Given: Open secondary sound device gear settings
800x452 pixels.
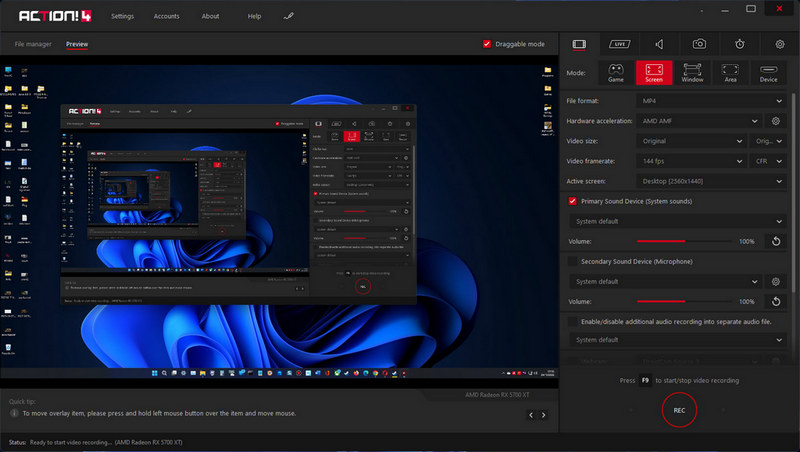Looking at the screenshot, I should point(776,282).
